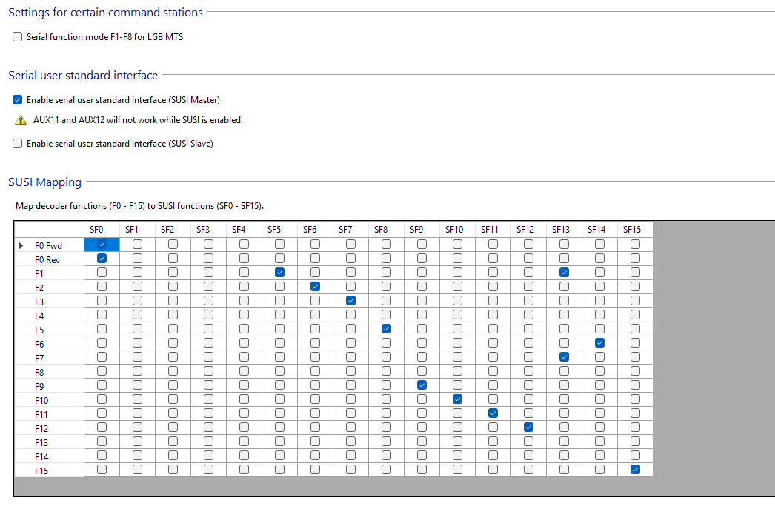Image resolution: width=775 pixels, height=532 pixels.
Task: Enable Serial function mode for LGB MTS
Action: click(x=18, y=37)
